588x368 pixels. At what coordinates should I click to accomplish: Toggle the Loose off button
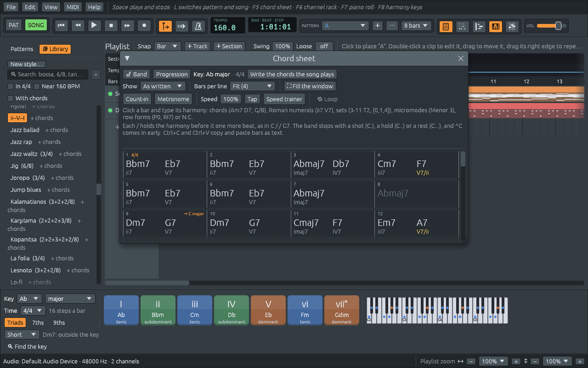pyautogui.click(x=324, y=46)
